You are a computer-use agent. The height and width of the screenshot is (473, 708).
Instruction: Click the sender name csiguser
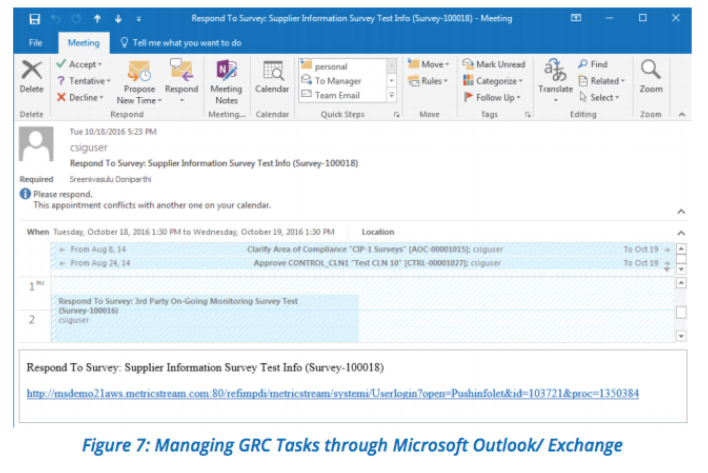88,148
